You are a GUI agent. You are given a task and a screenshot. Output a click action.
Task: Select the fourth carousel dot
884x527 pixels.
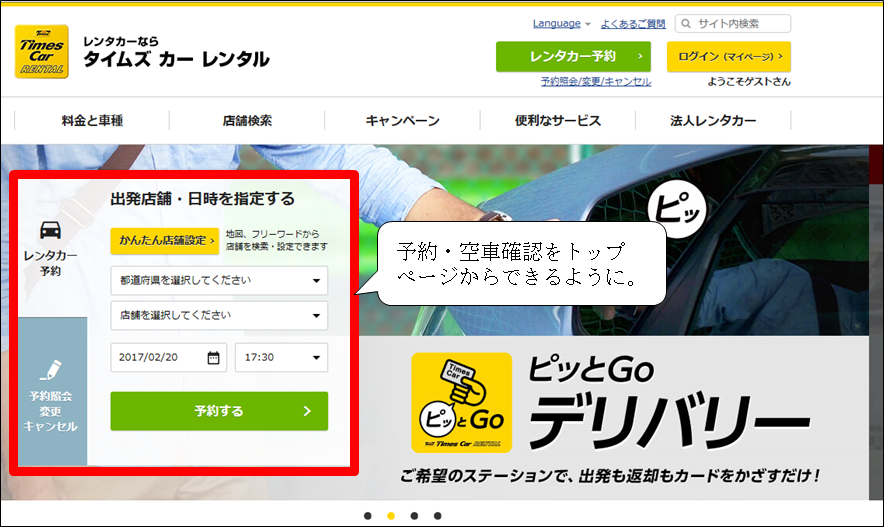coord(439,516)
